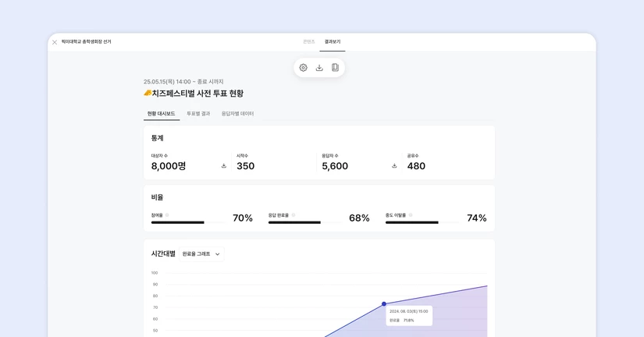Click the document report icon in toolbar

pyautogui.click(x=335, y=68)
